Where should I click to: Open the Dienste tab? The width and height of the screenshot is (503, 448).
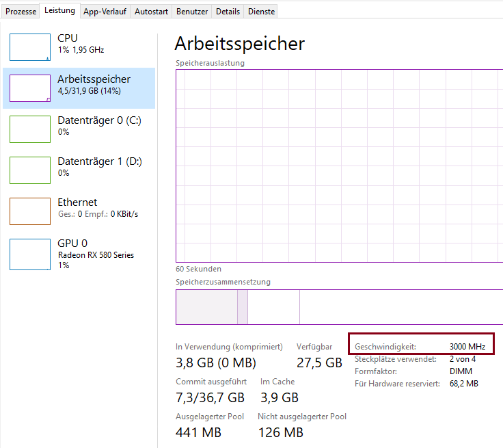click(x=261, y=12)
